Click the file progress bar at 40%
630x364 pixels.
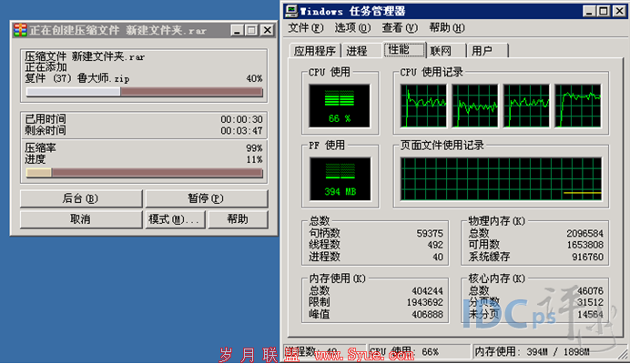144,92
